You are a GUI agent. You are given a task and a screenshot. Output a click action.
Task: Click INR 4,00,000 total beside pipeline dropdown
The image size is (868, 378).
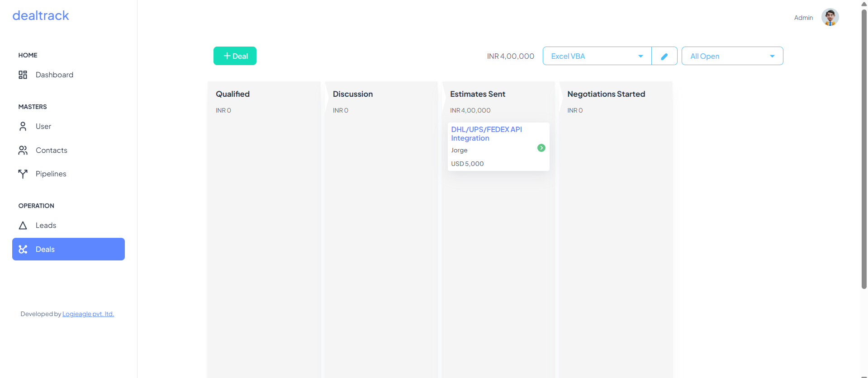pos(510,56)
